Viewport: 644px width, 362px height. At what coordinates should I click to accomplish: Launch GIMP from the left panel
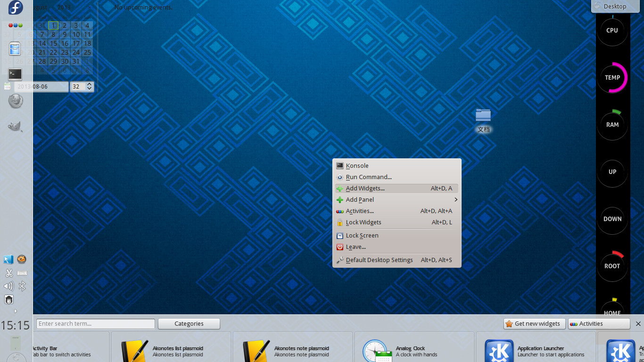tap(15, 126)
